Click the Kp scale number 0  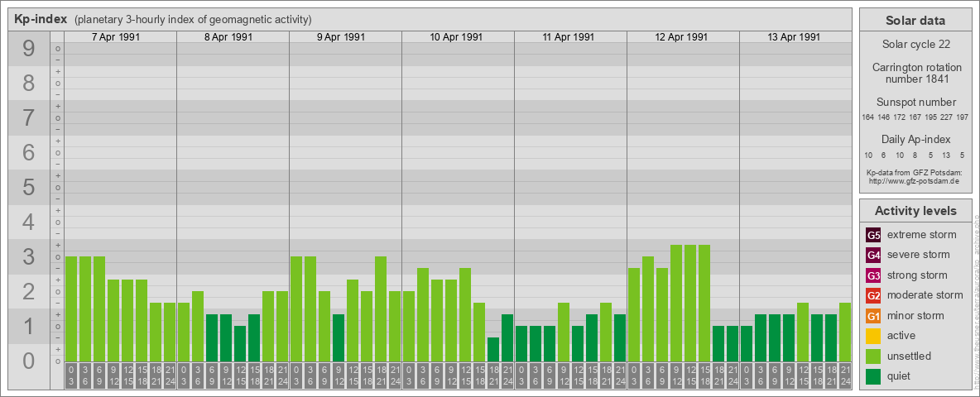coord(29,361)
